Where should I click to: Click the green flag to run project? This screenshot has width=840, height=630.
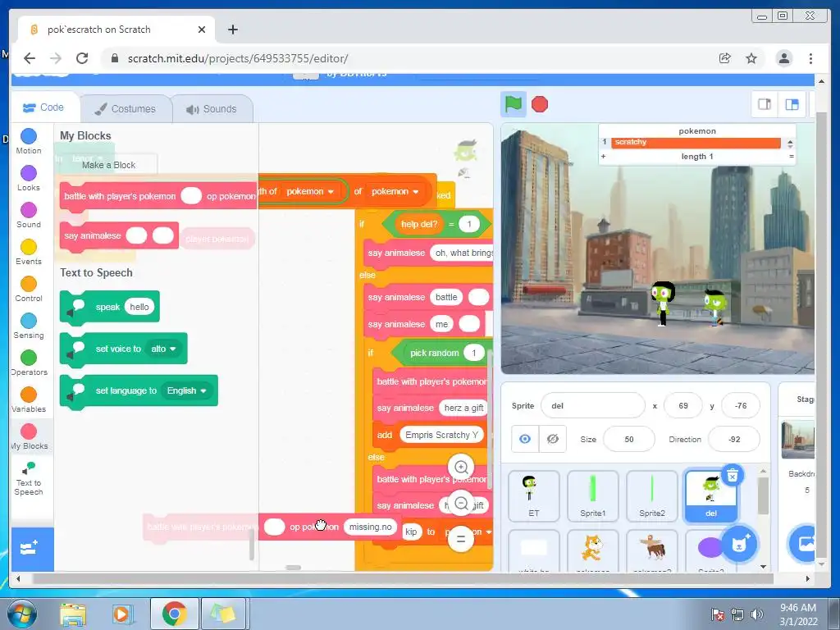[x=513, y=104]
